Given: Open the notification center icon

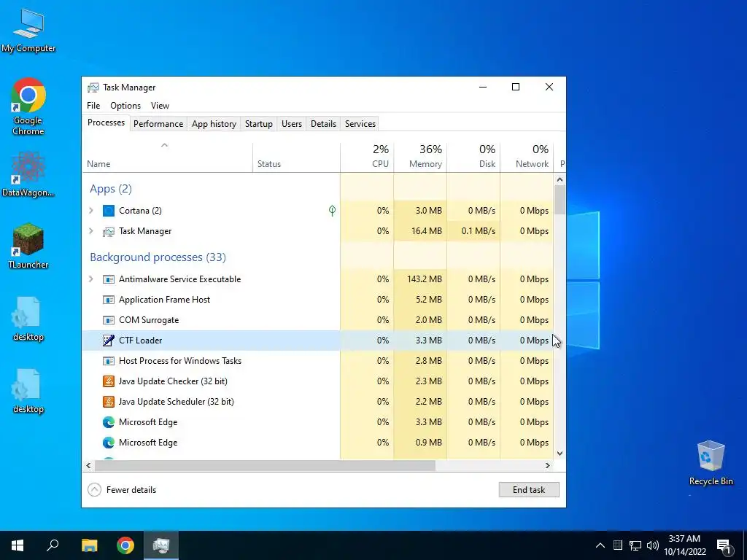Looking at the screenshot, I should (724, 546).
